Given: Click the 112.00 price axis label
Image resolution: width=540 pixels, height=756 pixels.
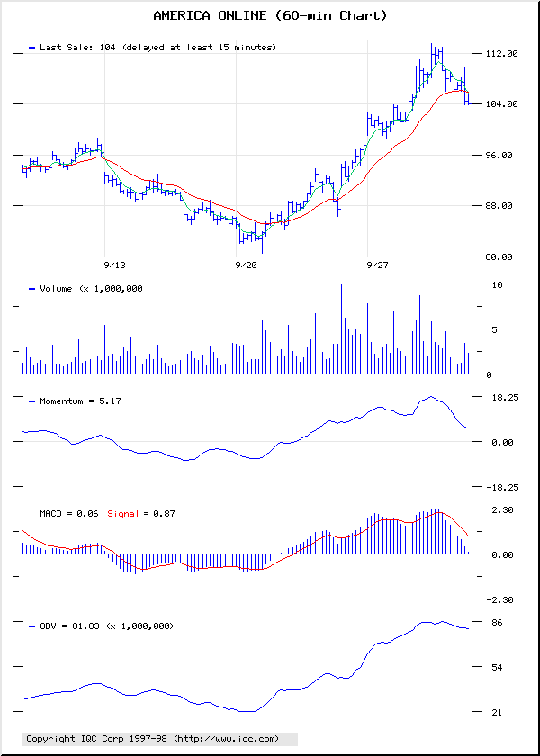Looking at the screenshot, I should coord(502,53).
